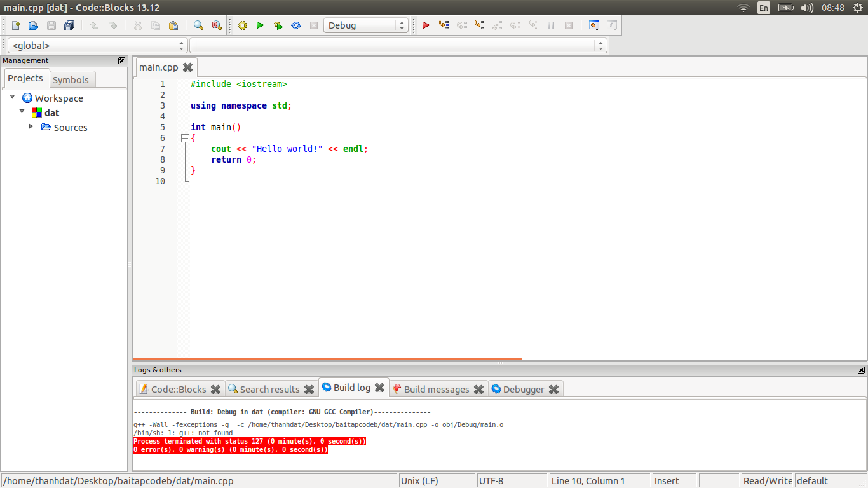Click the New file toolbar icon
868x488 pixels.
pyautogui.click(x=16, y=25)
